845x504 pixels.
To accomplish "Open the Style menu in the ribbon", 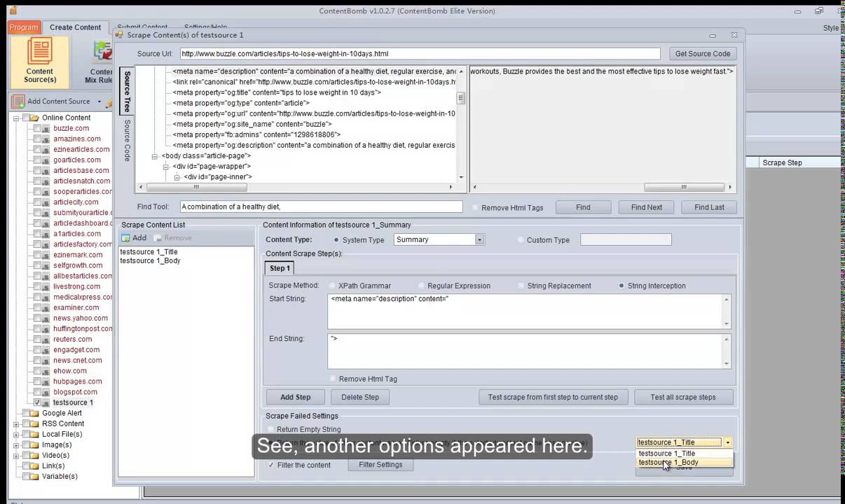I will (x=831, y=28).
